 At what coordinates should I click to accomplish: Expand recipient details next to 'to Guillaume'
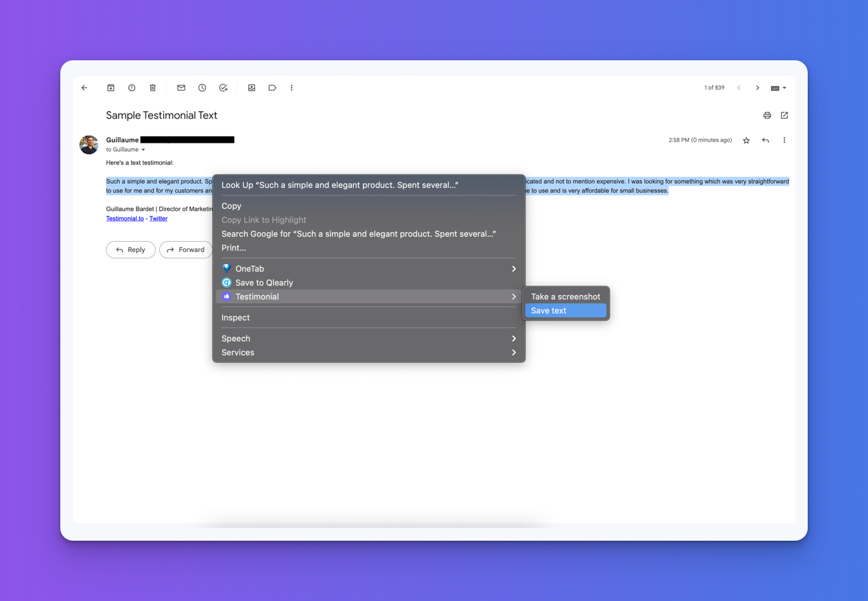[143, 150]
